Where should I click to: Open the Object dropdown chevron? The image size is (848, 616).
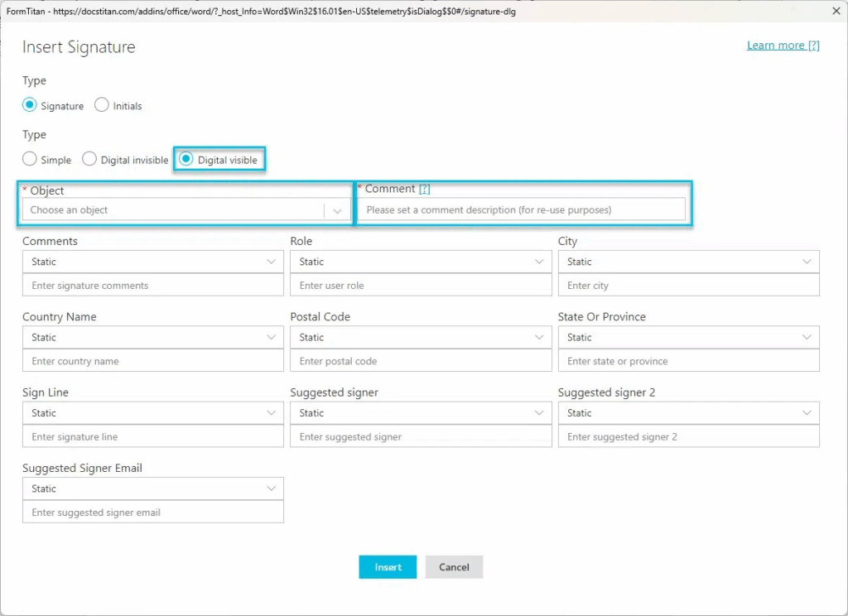tap(337, 210)
